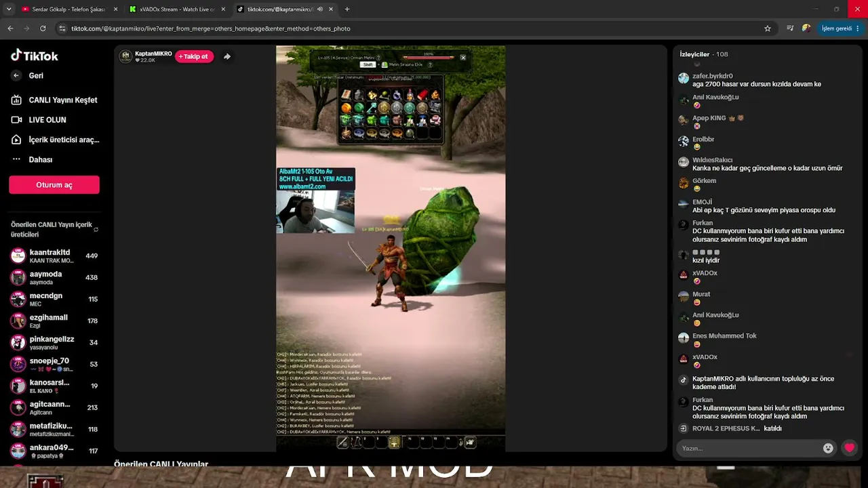Click the sword skill slot in quickbar
868x488 pixels.
click(x=343, y=443)
